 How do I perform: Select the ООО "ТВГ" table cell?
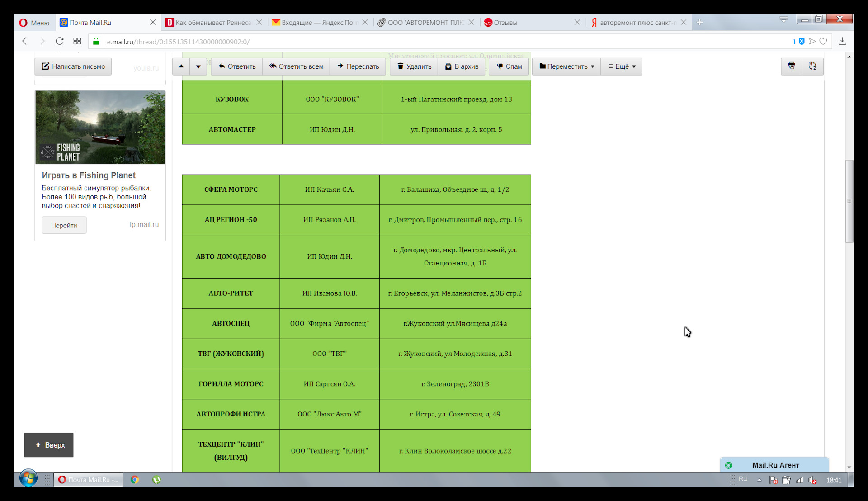330,354
